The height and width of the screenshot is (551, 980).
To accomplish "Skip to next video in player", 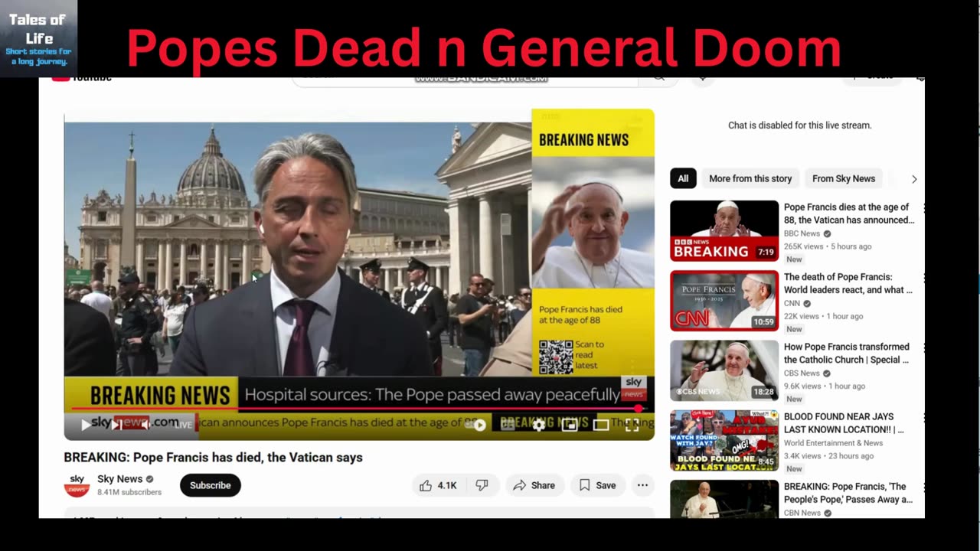I will click(x=116, y=425).
